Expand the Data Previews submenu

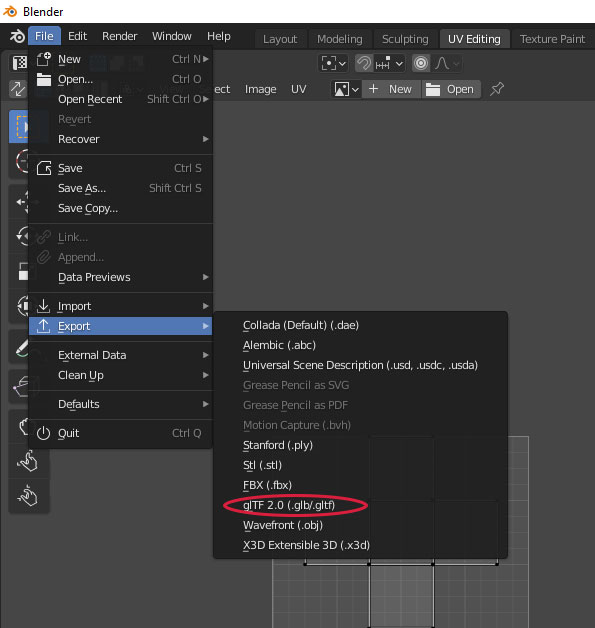tap(121, 277)
